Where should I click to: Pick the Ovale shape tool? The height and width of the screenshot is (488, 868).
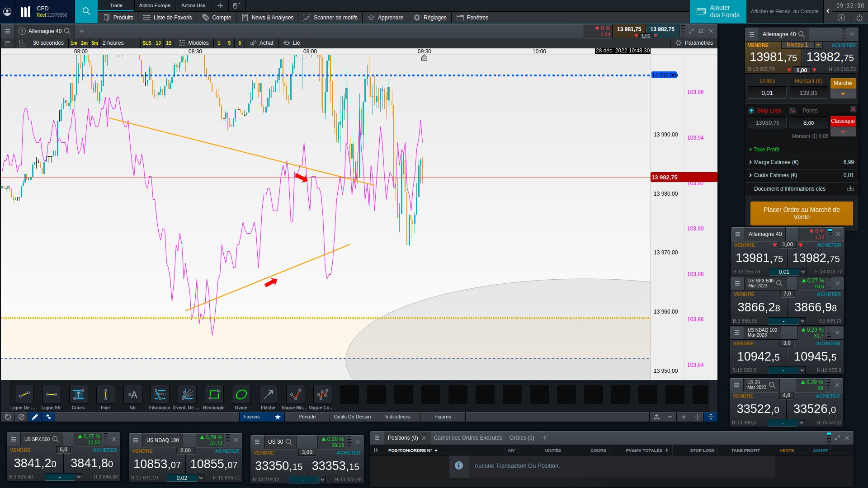(241, 395)
